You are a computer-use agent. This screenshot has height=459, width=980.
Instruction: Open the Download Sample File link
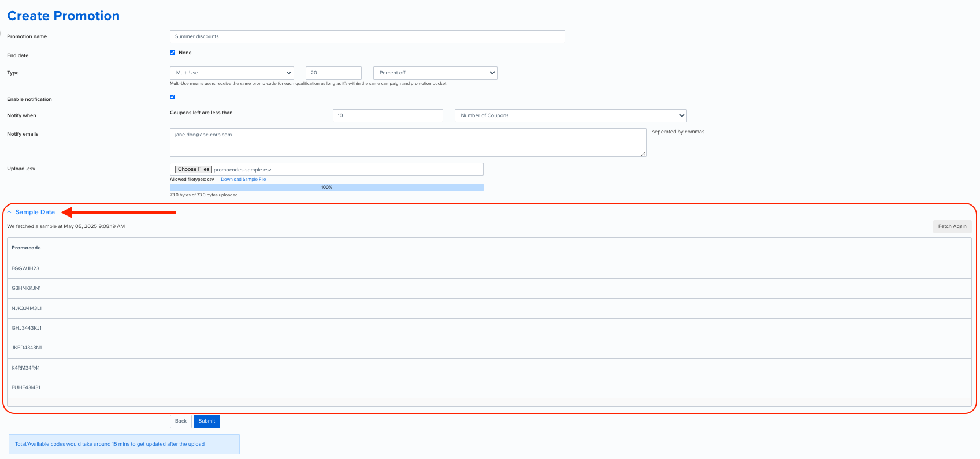click(243, 180)
